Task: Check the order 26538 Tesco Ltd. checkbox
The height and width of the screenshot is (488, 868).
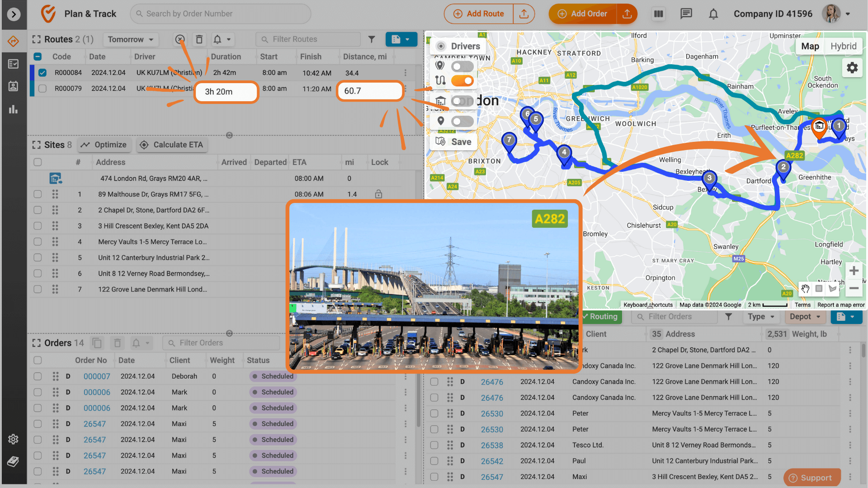Action: [x=434, y=445]
